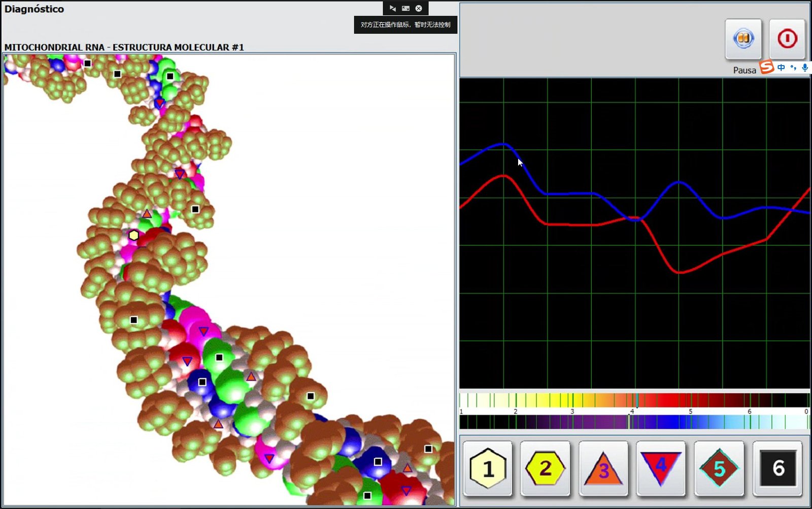Pick level 6 black square button
This screenshot has height=509, width=812.
pyautogui.click(x=778, y=468)
